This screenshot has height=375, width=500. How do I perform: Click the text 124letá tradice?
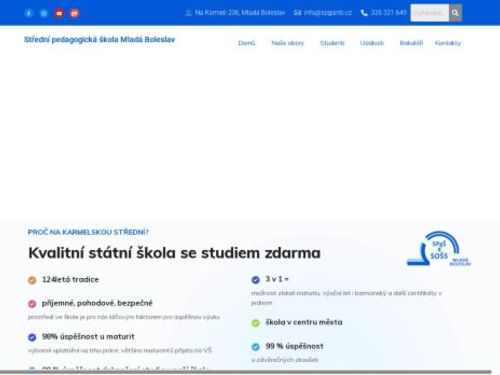[x=71, y=280]
